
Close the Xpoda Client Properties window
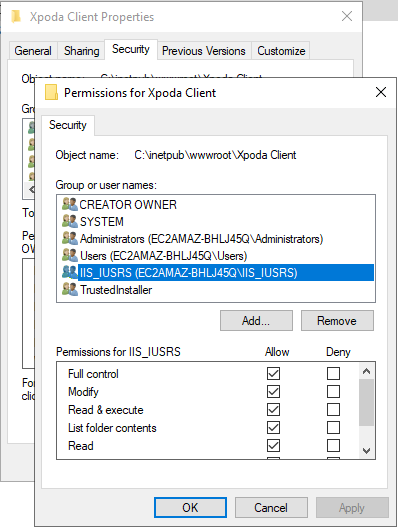coord(347,16)
